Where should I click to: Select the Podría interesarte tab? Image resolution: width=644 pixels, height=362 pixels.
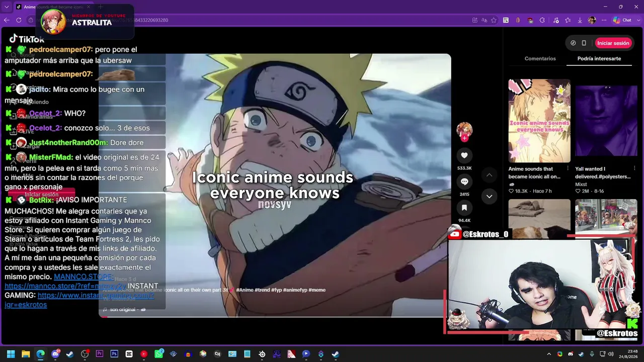click(599, 59)
